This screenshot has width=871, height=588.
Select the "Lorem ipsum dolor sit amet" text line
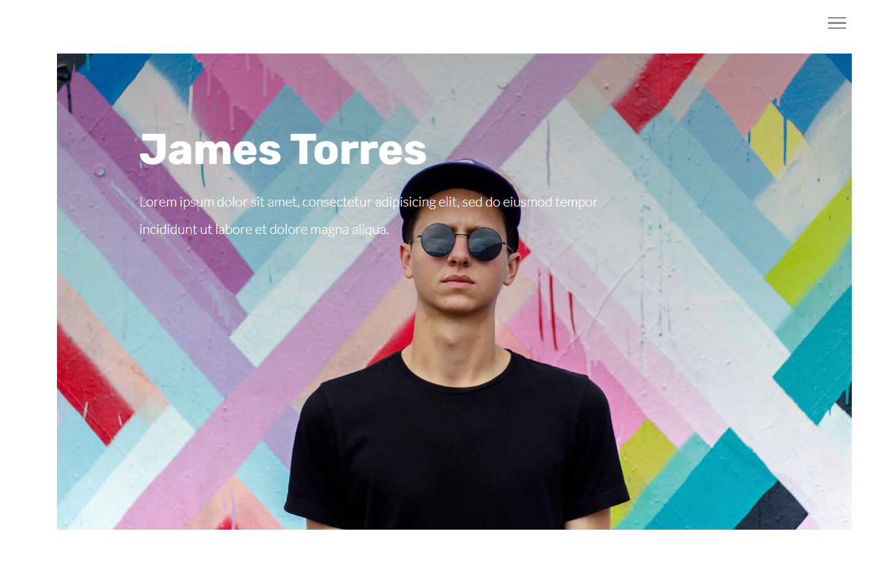[369, 202]
